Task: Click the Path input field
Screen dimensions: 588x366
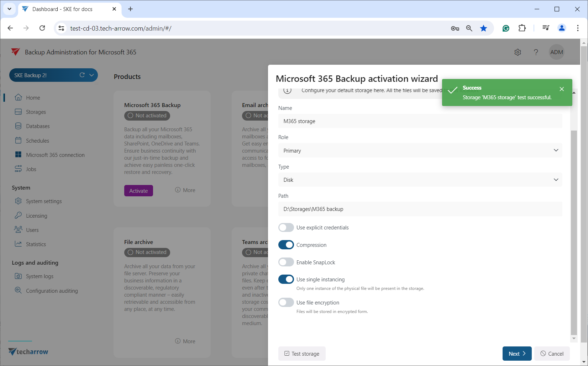Action: (420, 209)
